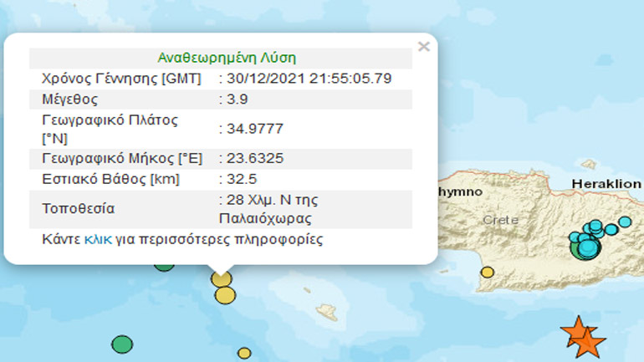The image size is (644, 362).
Task: Click the 'Εστιακό Βάθος [km]' label
Action: 111,180
